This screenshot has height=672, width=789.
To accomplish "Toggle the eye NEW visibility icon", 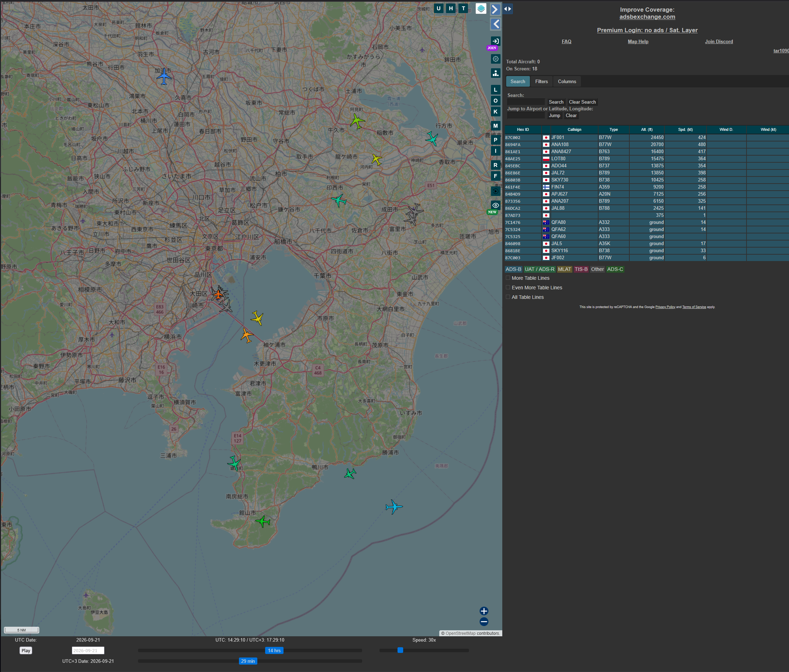I will point(496,205).
